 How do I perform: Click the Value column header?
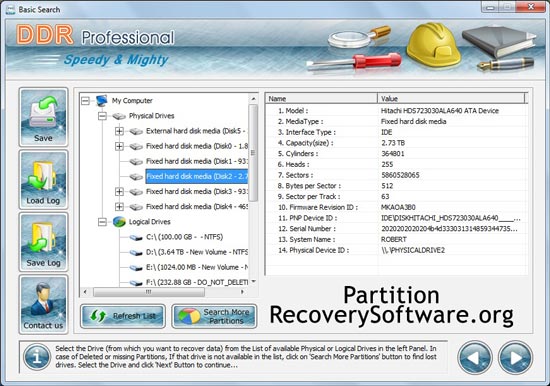tap(451, 99)
